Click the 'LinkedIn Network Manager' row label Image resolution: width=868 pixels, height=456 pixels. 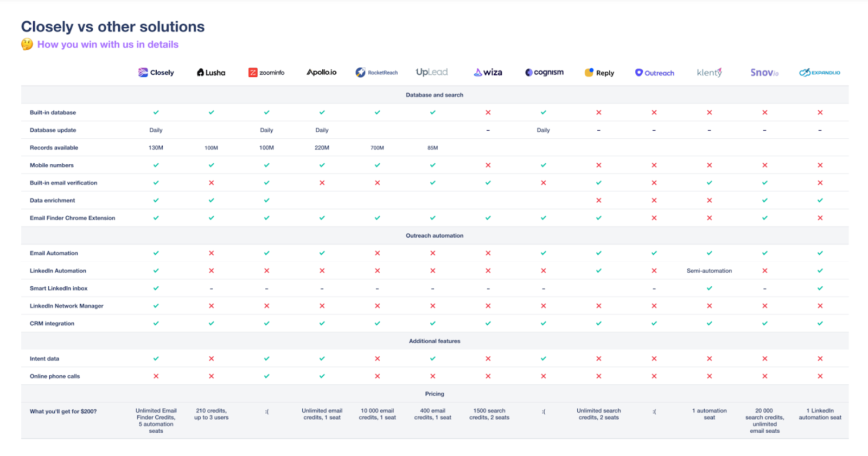pyautogui.click(x=66, y=306)
